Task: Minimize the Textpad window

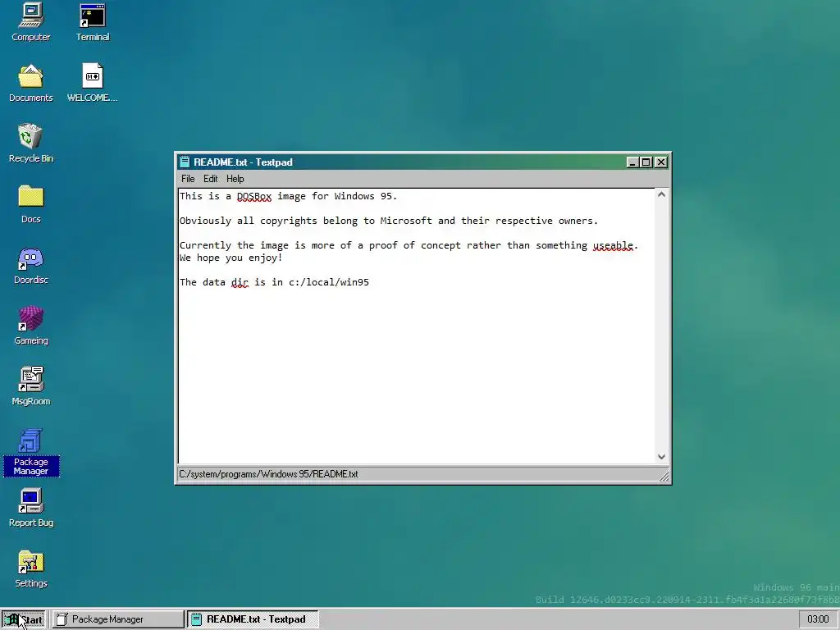Action: [632, 162]
